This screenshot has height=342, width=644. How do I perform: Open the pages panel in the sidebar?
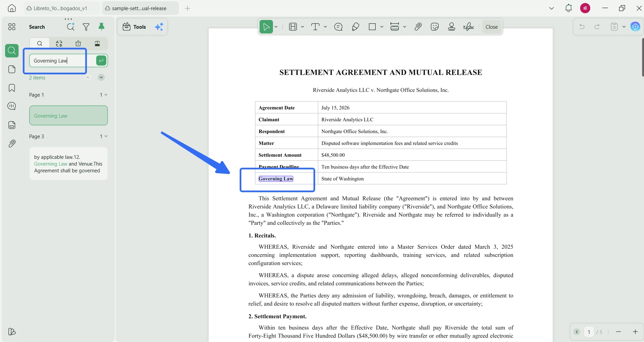pos(12,69)
